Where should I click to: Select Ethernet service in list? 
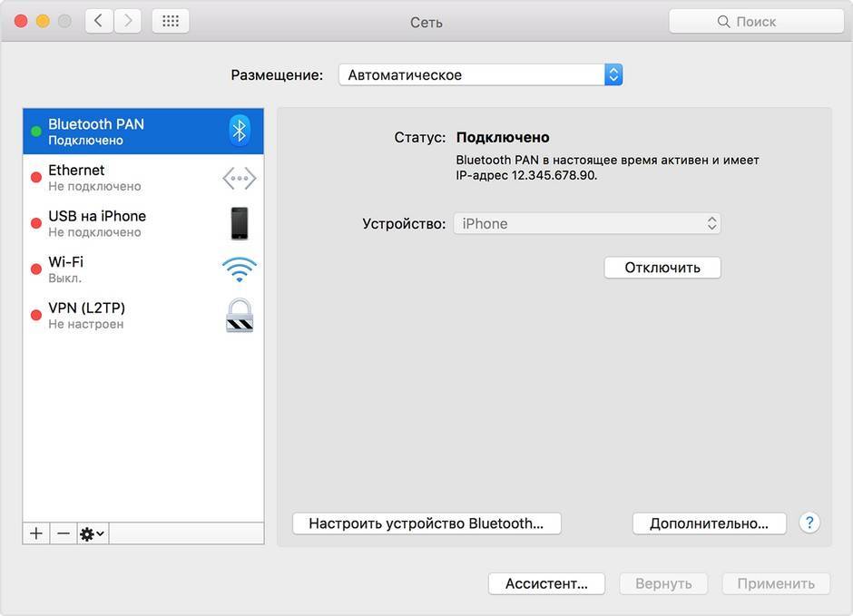pos(143,178)
